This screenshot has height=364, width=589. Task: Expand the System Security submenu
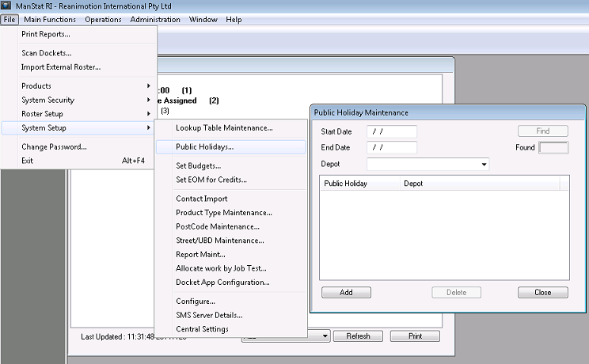pyautogui.click(x=47, y=100)
